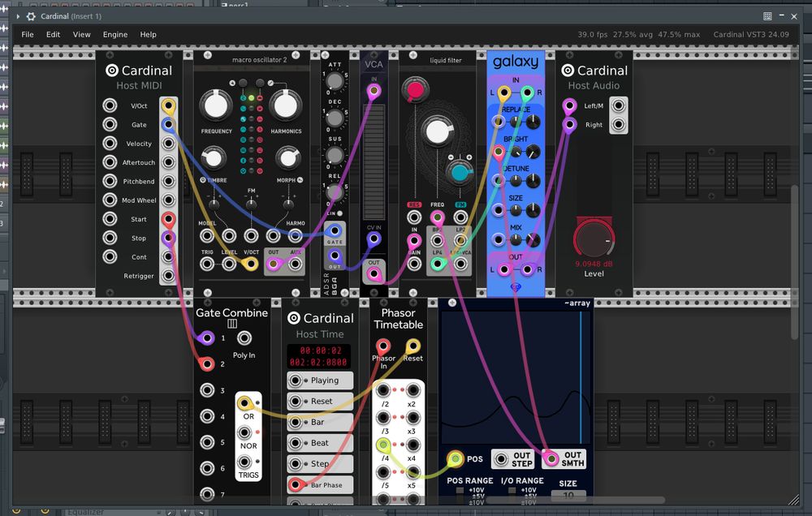Click the array OUT SMTH output
812x516 pixels.
tap(551, 458)
